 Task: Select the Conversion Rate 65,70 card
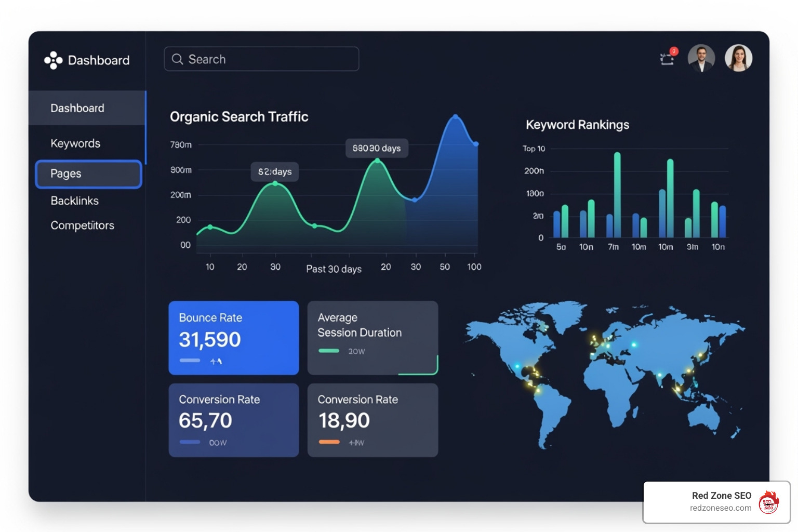pyautogui.click(x=234, y=420)
